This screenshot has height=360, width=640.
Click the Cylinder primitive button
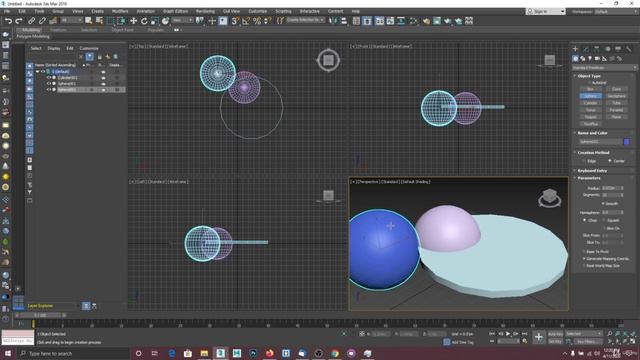[x=590, y=103]
